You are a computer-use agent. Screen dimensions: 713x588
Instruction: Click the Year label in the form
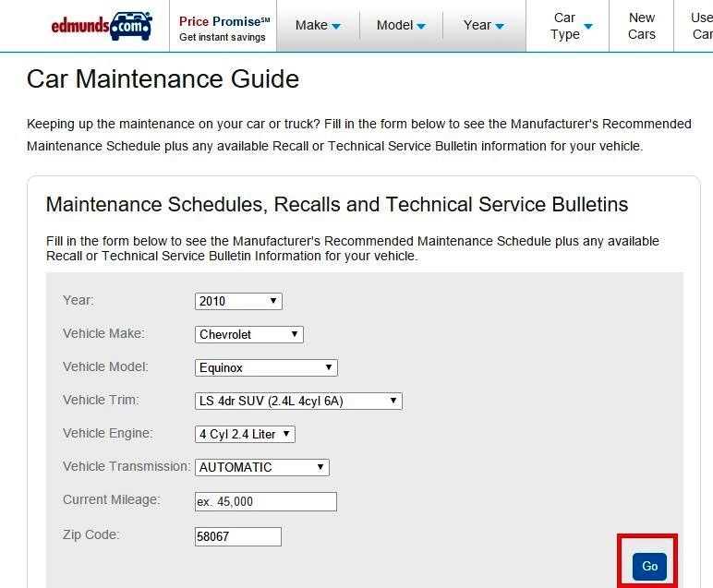point(79,300)
